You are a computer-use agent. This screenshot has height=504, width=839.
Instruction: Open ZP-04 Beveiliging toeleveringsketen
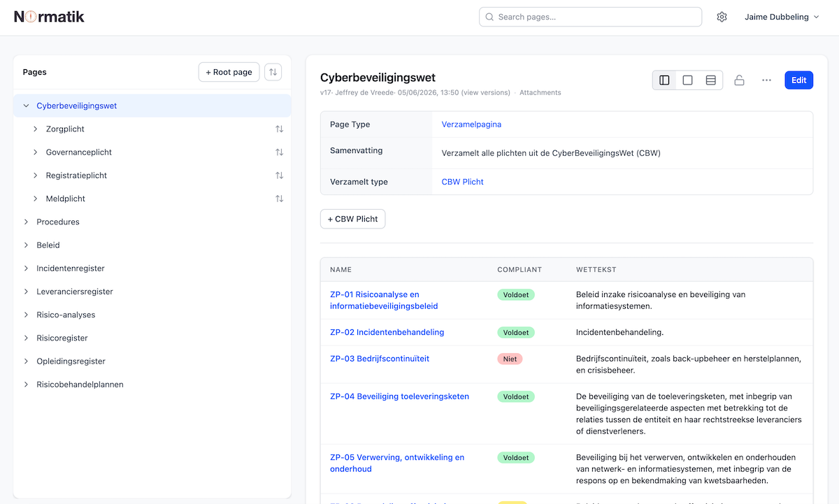pos(399,396)
